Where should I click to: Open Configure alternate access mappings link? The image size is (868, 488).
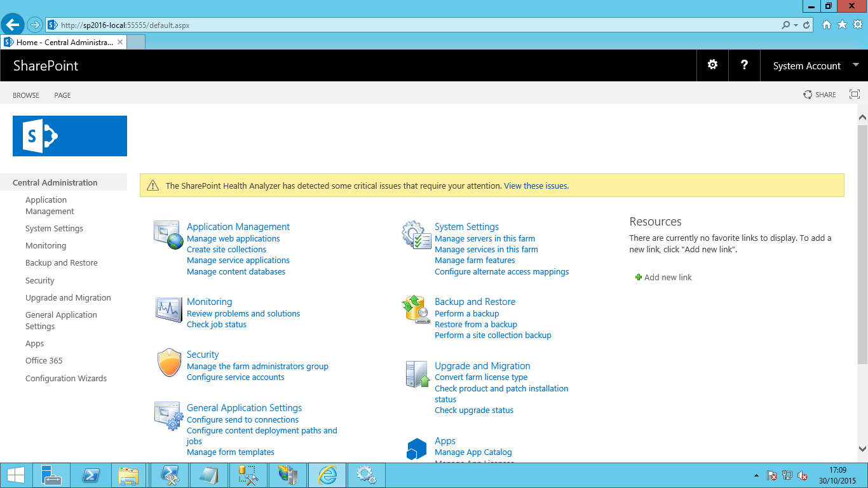coord(502,272)
